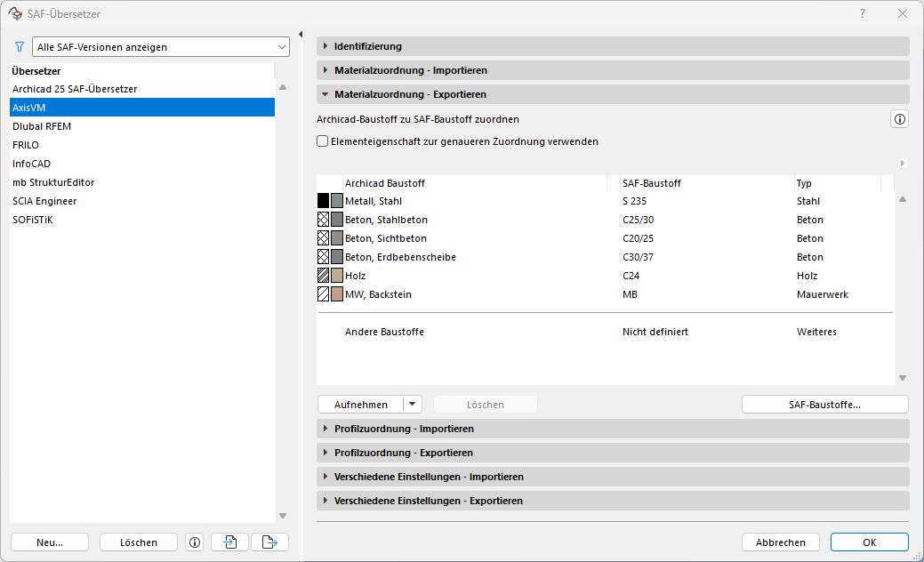The width and height of the screenshot is (924, 562).
Task: Expand Profilzuordnung - Exportieren section
Action: coord(613,453)
